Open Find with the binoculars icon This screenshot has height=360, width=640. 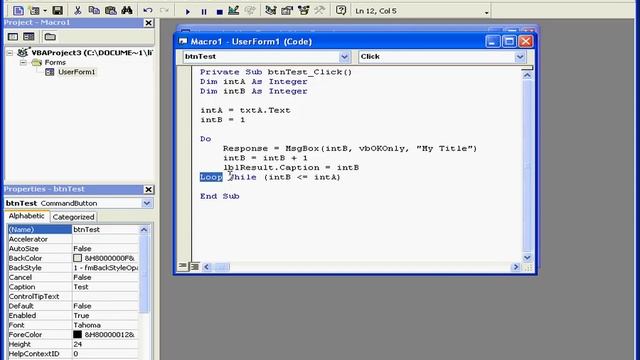[127, 10]
